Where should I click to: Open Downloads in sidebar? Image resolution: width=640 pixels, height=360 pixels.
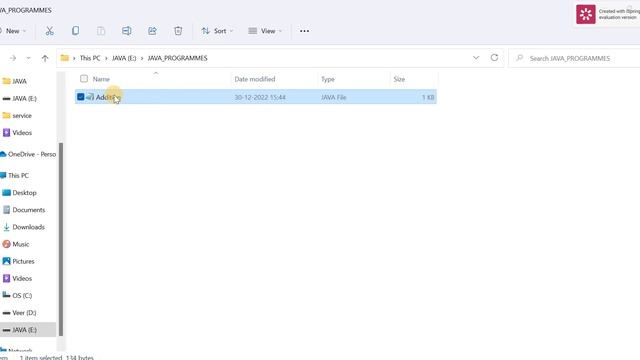pos(24,227)
